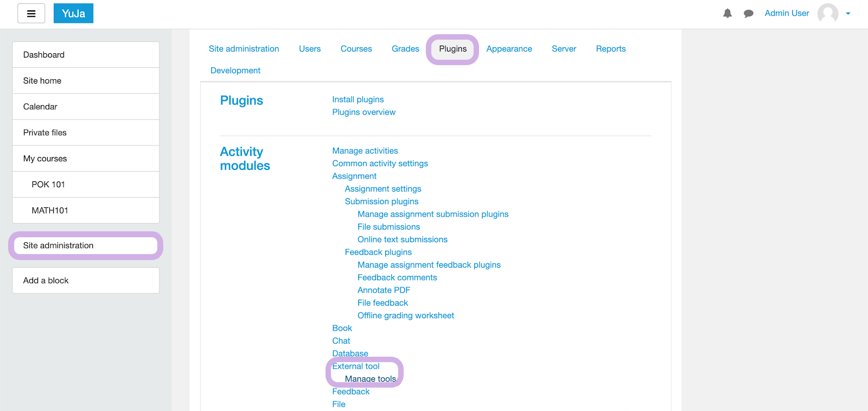Toggle the hamburger side menu button

(31, 14)
